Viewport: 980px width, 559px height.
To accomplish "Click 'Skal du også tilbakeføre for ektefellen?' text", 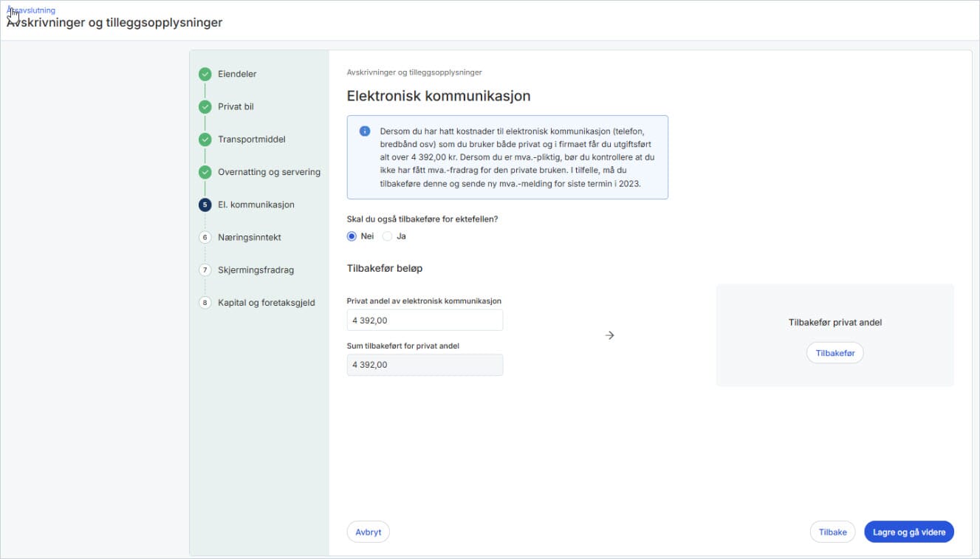I will (422, 219).
